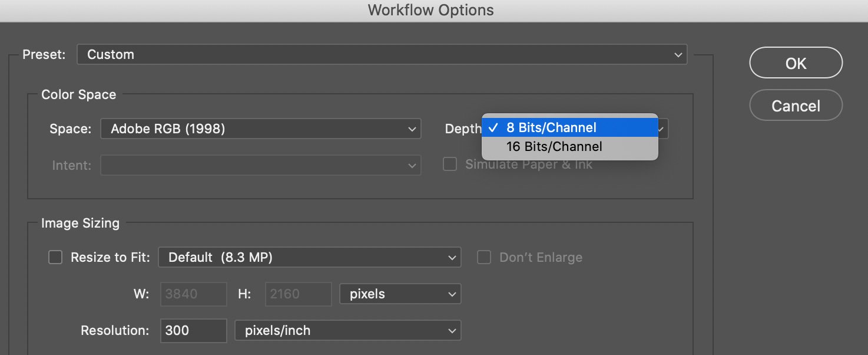This screenshot has height=355, width=868.
Task: Toggle the Don't Enlarge checkbox
Action: click(484, 257)
